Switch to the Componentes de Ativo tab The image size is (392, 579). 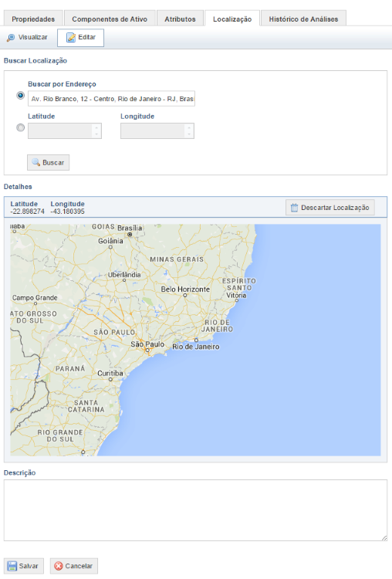click(110, 19)
